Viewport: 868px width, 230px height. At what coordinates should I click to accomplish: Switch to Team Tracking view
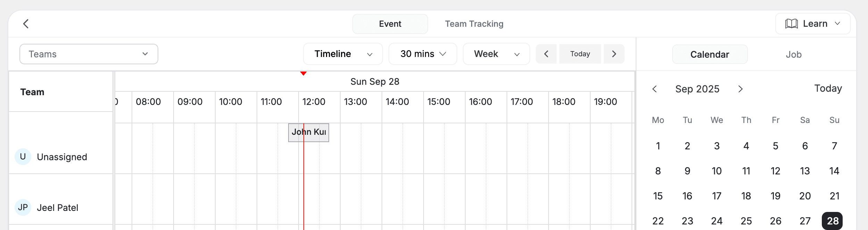click(474, 24)
